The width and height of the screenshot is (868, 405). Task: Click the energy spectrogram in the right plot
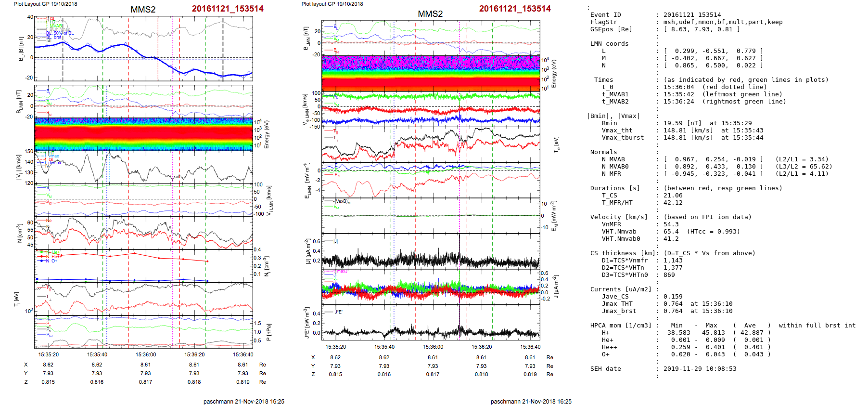tap(431, 73)
